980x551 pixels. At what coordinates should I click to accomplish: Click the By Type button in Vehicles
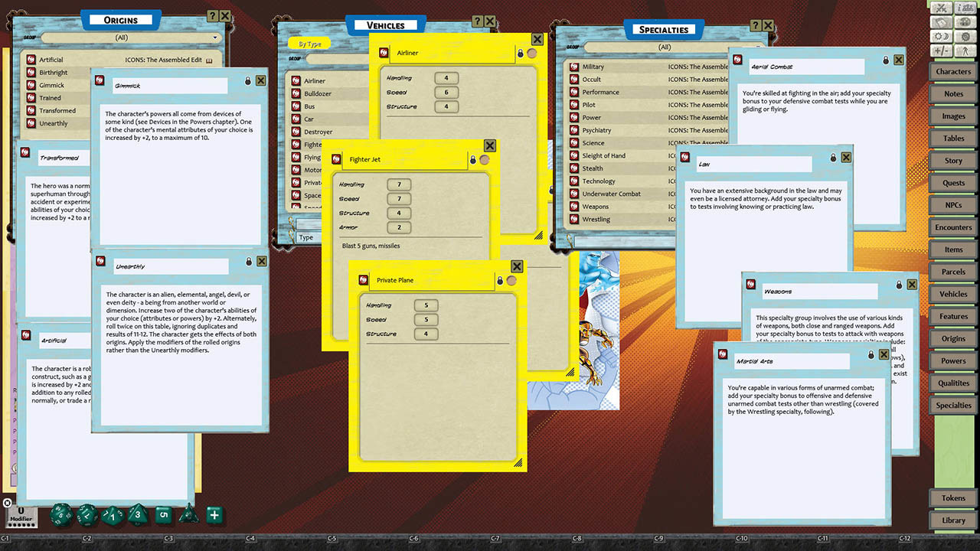[309, 44]
